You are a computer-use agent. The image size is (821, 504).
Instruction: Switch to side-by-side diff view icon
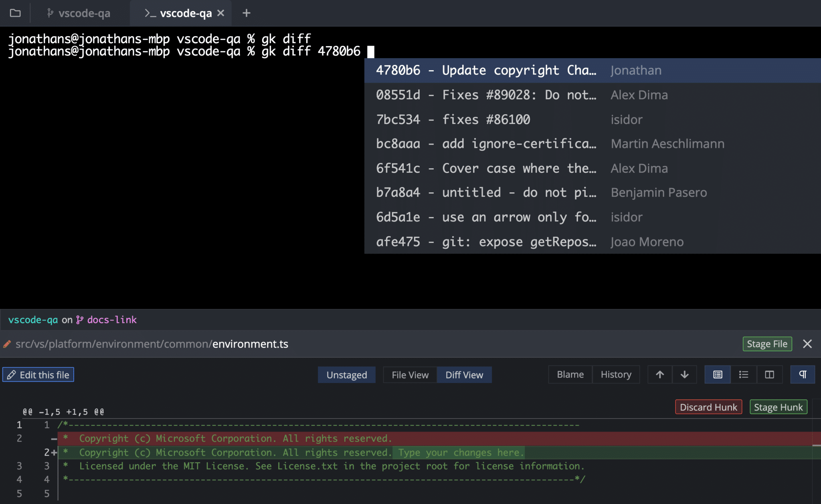(x=770, y=374)
